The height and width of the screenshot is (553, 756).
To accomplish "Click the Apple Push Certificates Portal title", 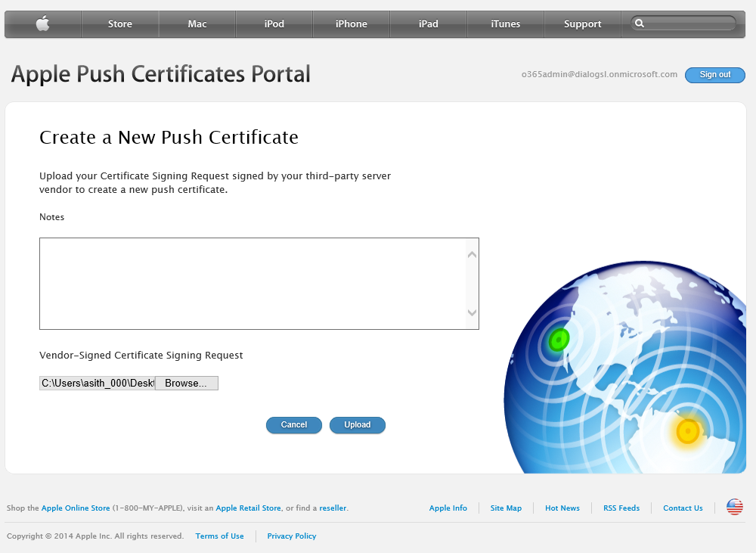I will pos(160,74).
